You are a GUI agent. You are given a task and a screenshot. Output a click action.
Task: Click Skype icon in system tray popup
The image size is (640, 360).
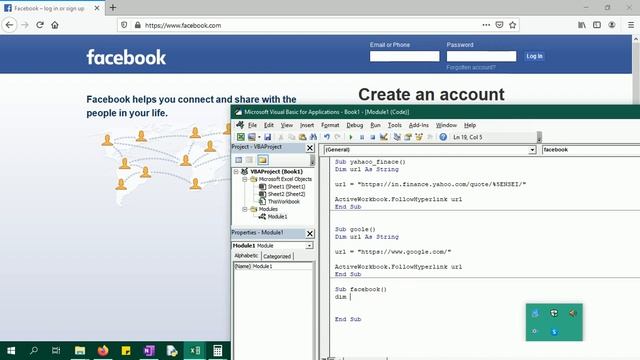point(554,332)
